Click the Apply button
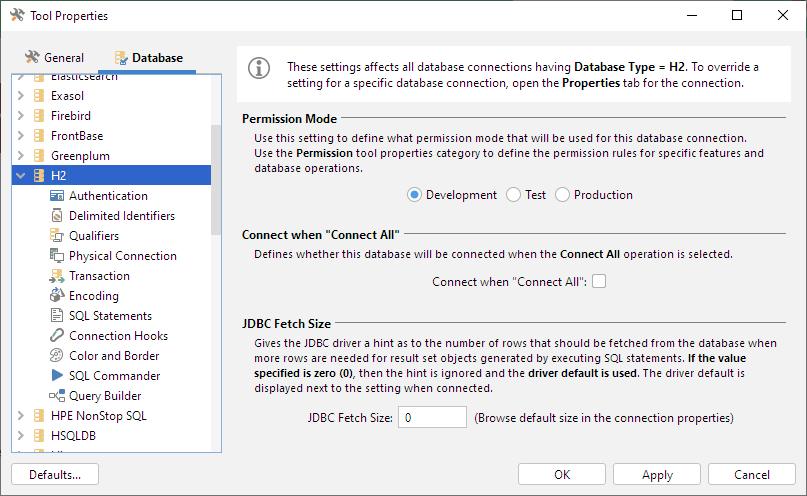The image size is (807, 496). pyautogui.click(x=656, y=475)
